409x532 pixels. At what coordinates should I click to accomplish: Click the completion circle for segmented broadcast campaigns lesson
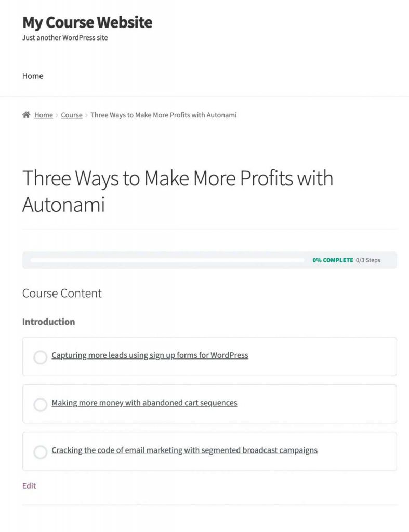pyautogui.click(x=40, y=452)
